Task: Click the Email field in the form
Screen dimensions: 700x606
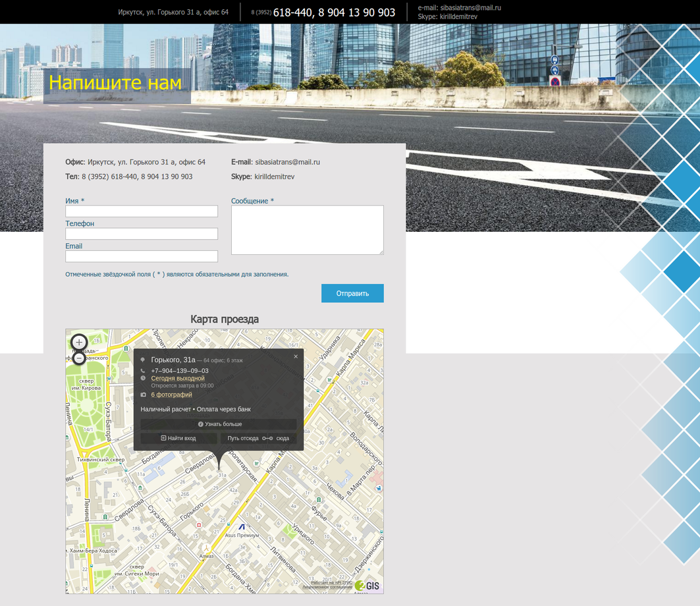Action: [x=142, y=256]
